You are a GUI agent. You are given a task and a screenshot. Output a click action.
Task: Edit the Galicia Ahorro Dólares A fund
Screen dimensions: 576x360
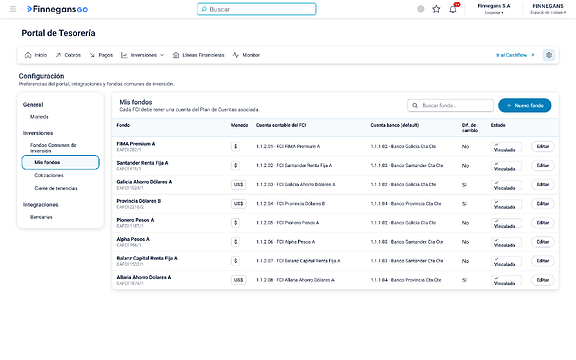coord(543,184)
